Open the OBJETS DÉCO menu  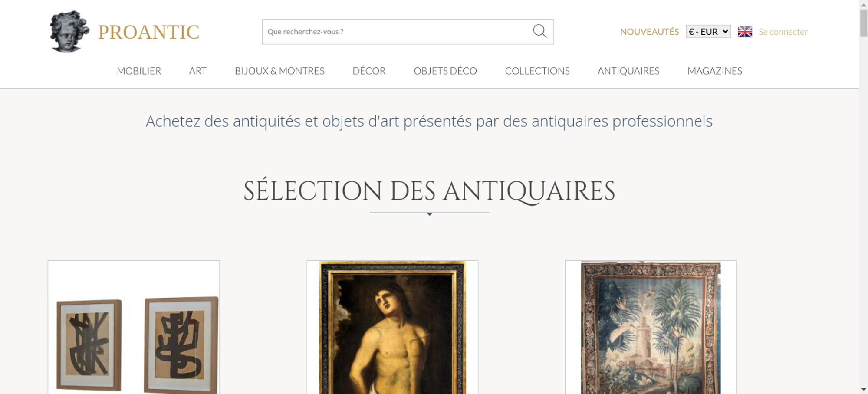(445, 71)
